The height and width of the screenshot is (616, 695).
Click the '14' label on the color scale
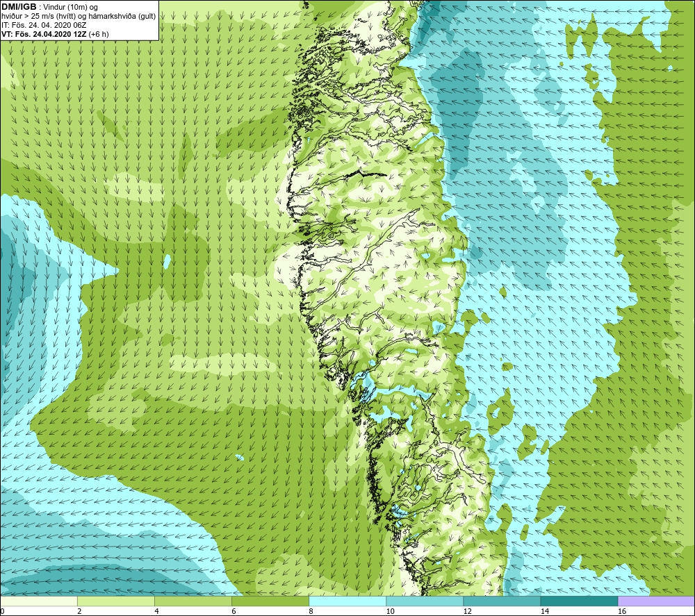(x=544, y=611)
